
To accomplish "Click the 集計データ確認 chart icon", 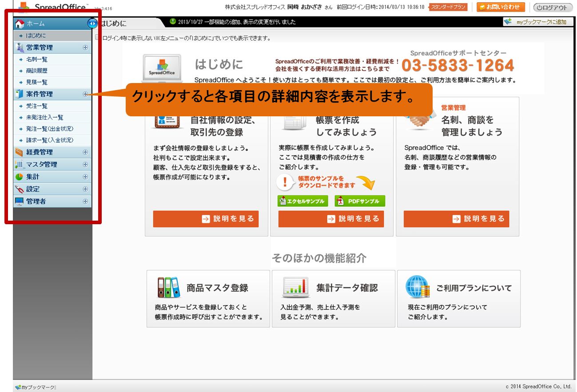I will pos(295,288).
